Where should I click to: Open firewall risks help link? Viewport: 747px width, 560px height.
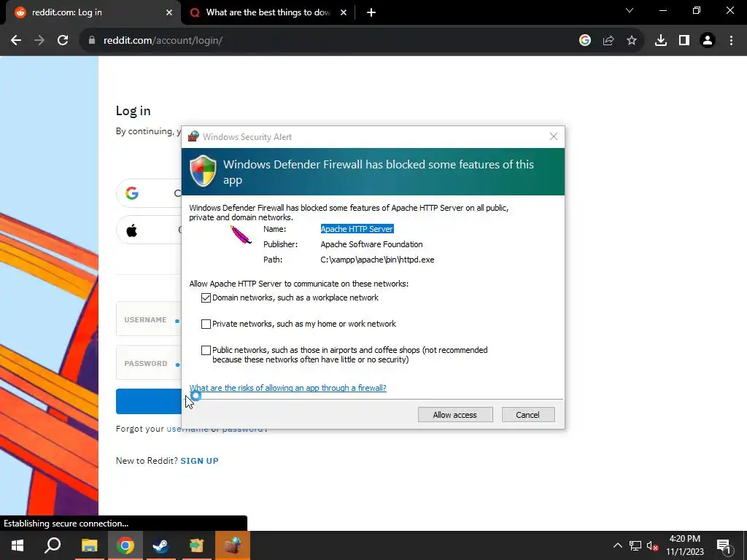point(287,388)
